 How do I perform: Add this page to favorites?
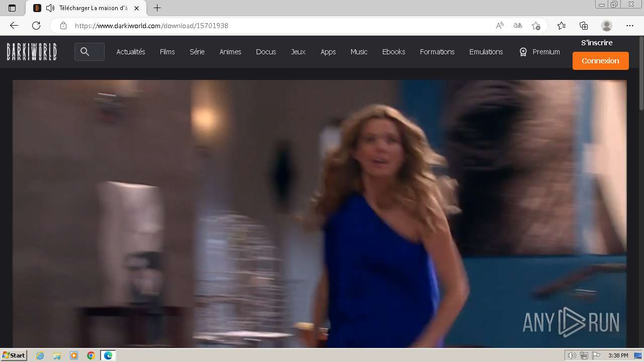(x=536, y=26)
